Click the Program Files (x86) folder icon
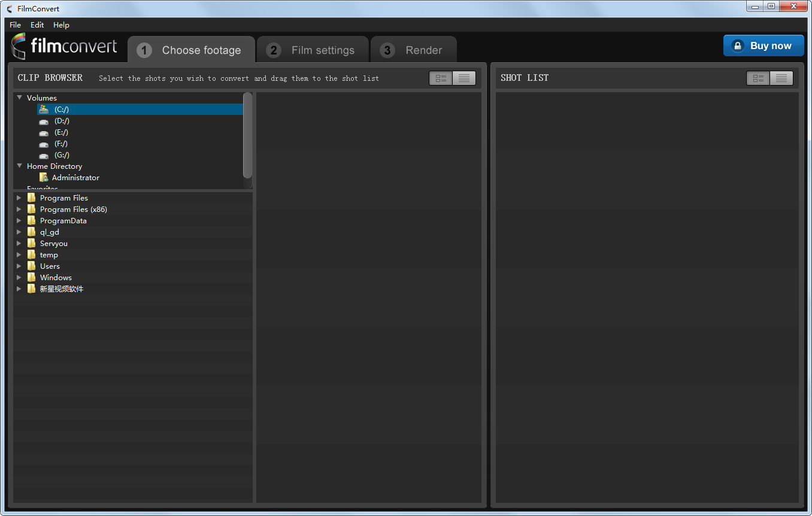 31,209
